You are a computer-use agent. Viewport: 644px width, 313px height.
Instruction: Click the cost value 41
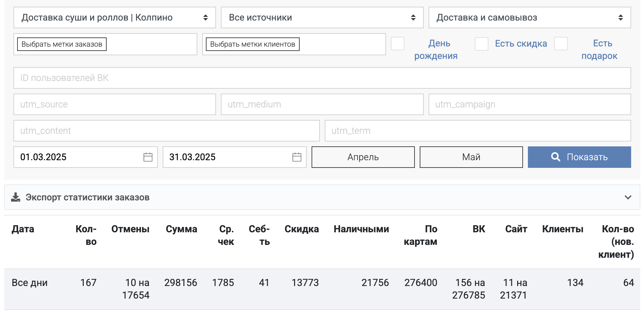click(x=264, y=283)
